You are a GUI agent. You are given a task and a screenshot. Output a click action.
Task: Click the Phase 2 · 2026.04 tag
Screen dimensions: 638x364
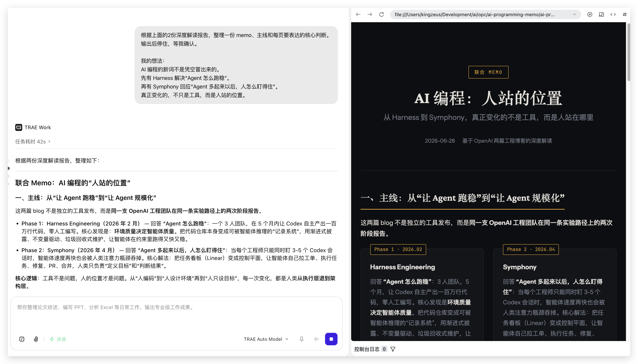(531, 249)
